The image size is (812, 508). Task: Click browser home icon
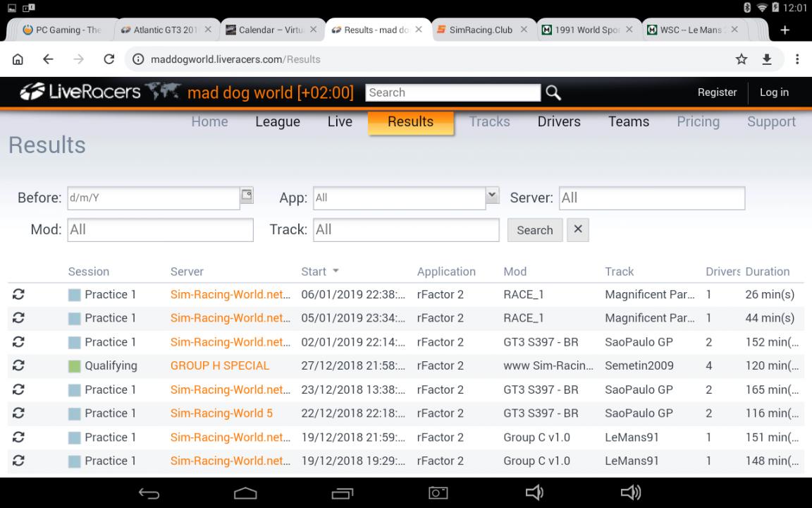[18, 59]
